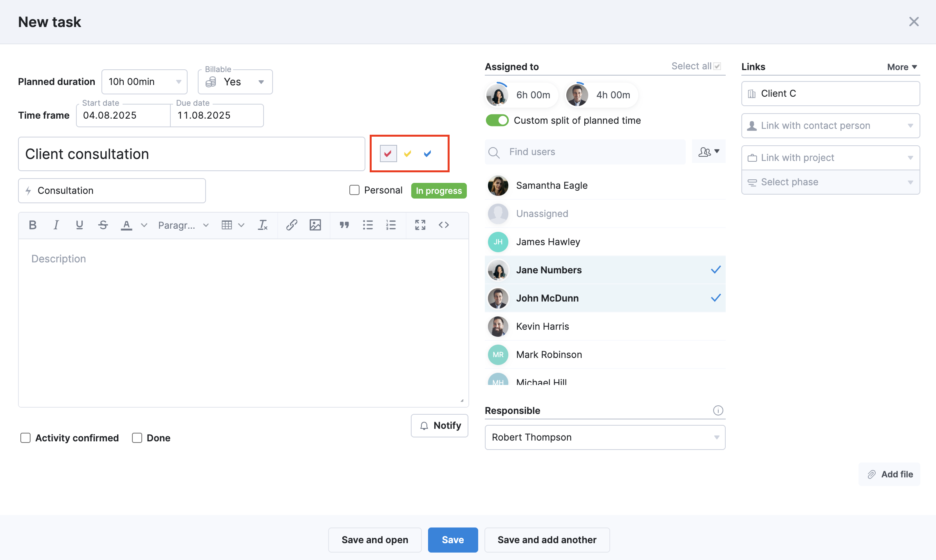Click the Due date field
Screen dimensions: 936x560
point(217,116)
